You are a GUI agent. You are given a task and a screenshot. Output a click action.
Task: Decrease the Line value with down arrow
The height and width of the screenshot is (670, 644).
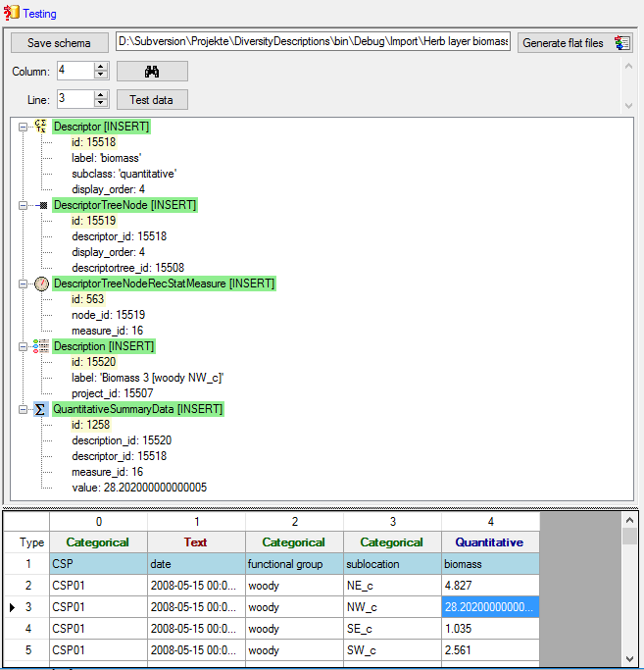[x=100, y=104]
